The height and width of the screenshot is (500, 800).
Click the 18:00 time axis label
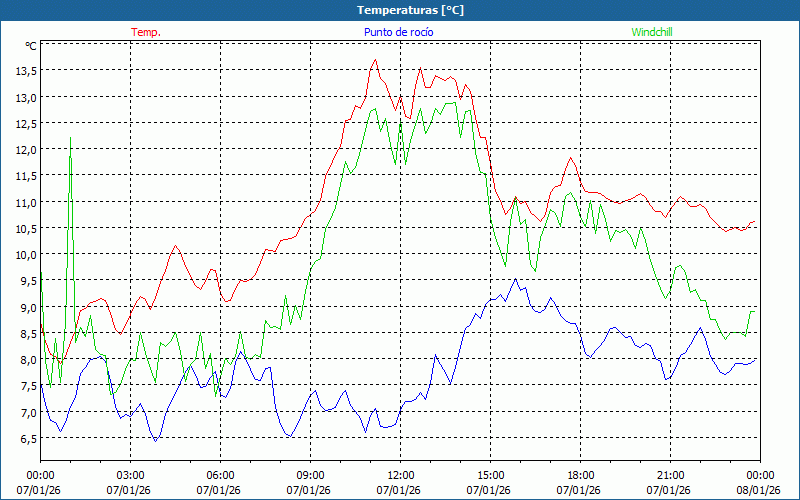pyautogui.click(x=580, y=475)
